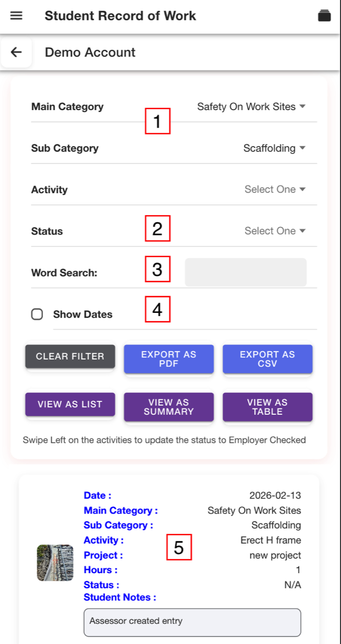Export records as PDF

point(169,359)
